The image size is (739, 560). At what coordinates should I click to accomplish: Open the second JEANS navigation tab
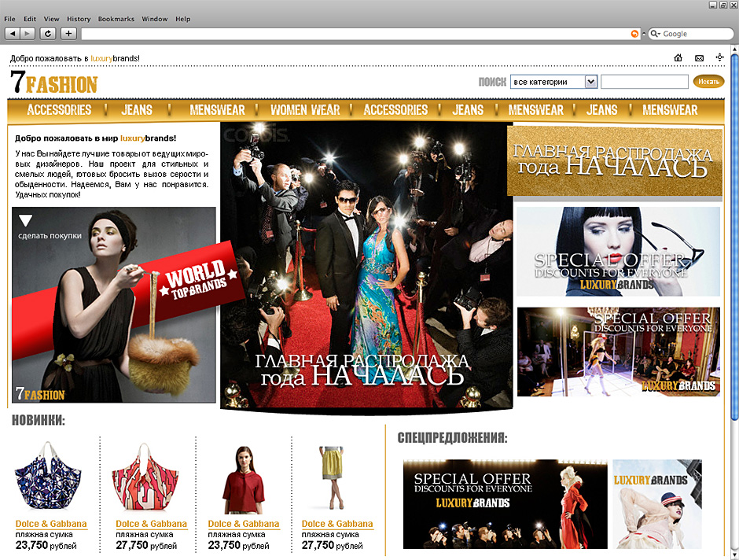click(x=468, y=110)
